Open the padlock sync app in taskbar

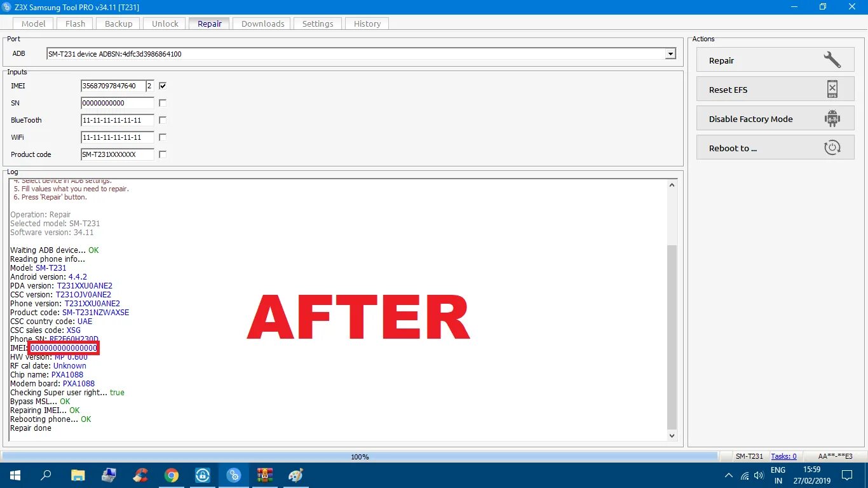(203, 475)
